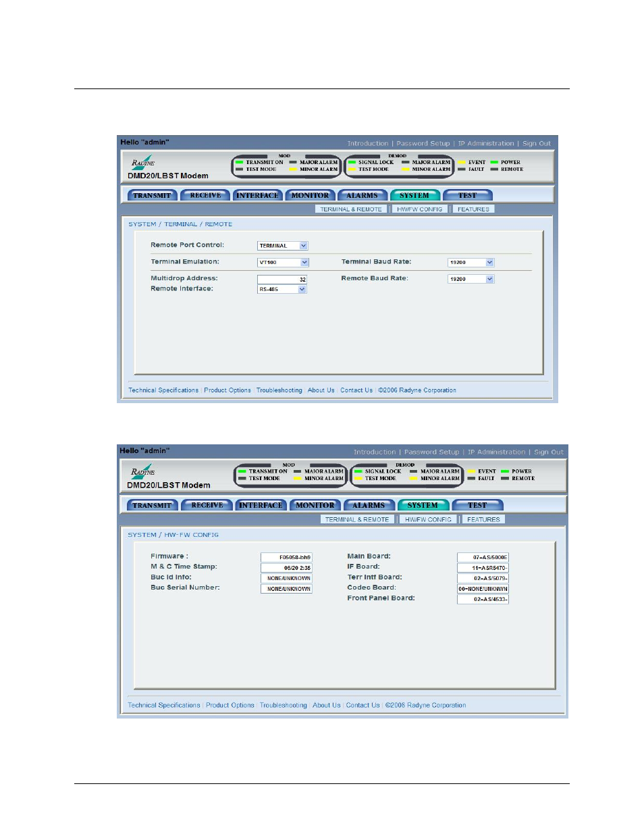Screen dimensions: 644x834
Task: Click Buc Serial Number NONE/UNKNOWN field
Action: [286, 589]
